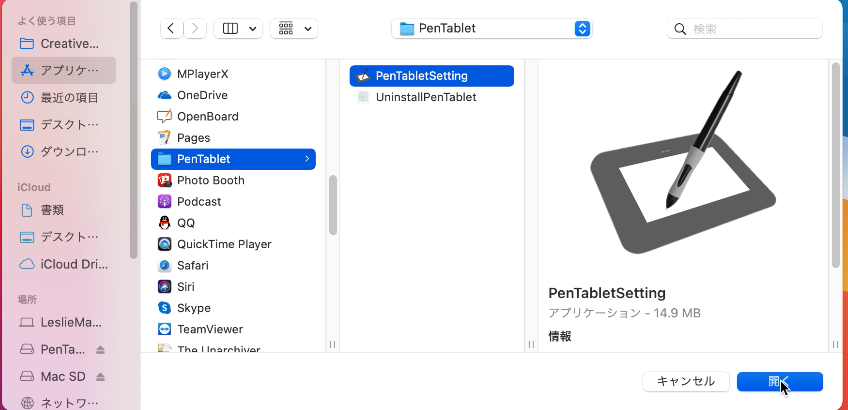The image size is (848, 410).
Task: Select TeamViewer in the applications list
Action: 233,329
